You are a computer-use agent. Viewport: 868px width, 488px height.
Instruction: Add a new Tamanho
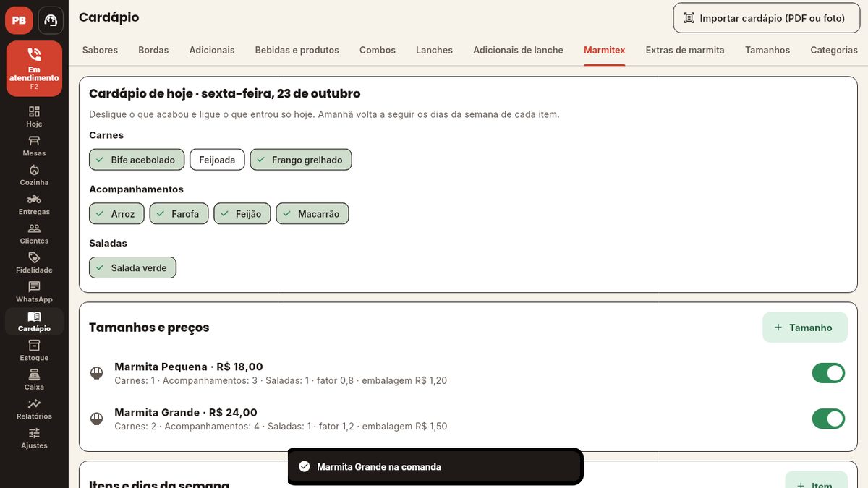[x=805, y=328]
